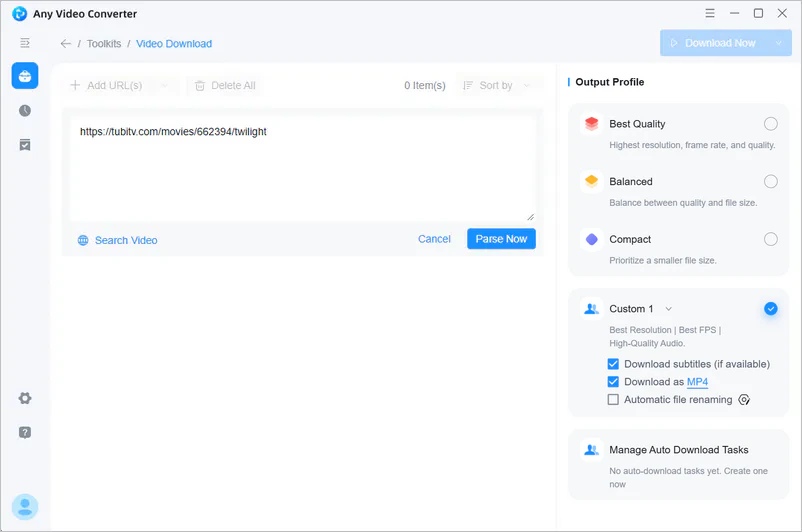Click 'No auto-download tasks yet' description
This screenshot has width=802, height=532.
[688, 477]
